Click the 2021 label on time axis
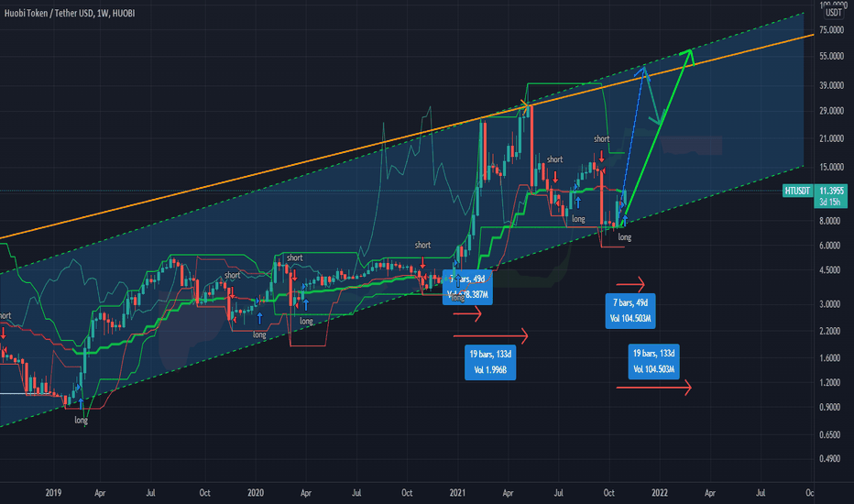This screenshot has height=504, width=854. (457, 493)
